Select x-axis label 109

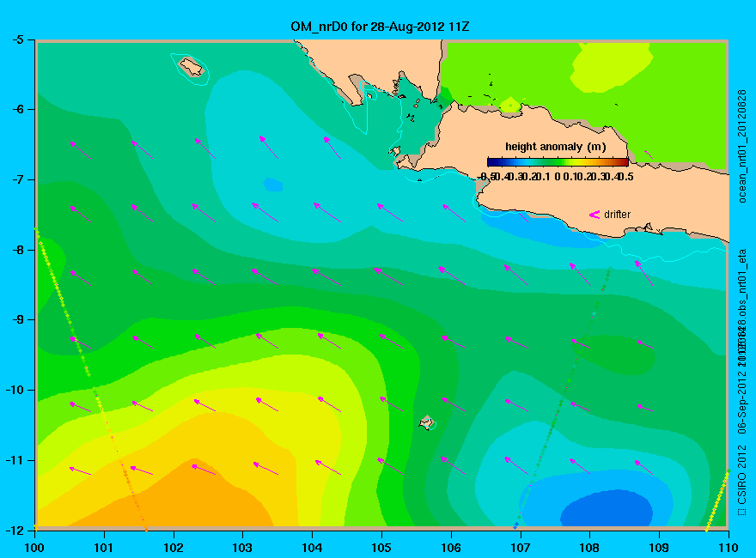point(659,548)
